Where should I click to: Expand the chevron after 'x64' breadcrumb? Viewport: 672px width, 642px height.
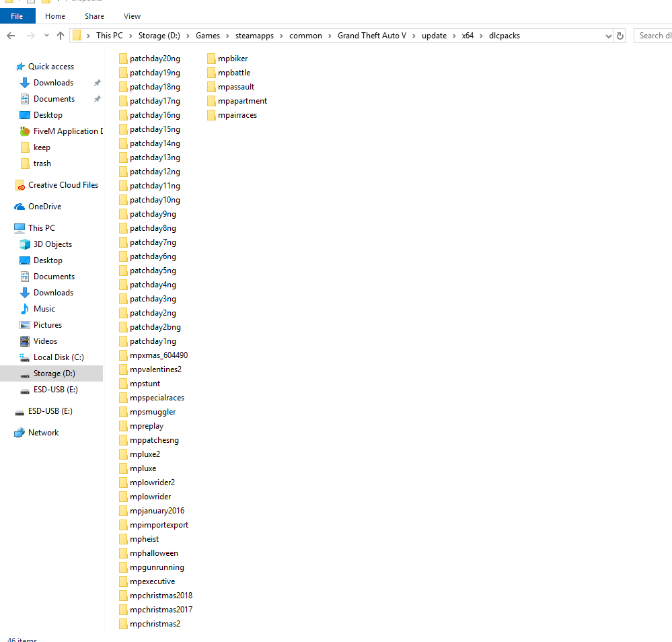click(481, 36)
